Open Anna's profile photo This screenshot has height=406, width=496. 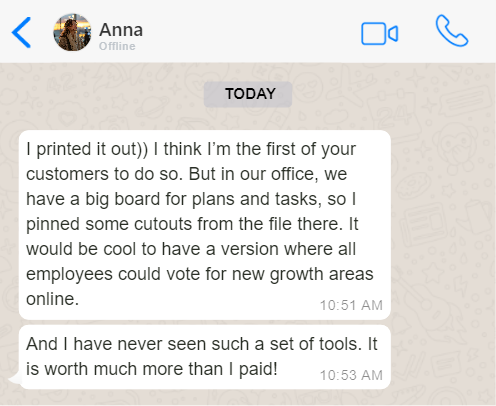click(72, 32)
